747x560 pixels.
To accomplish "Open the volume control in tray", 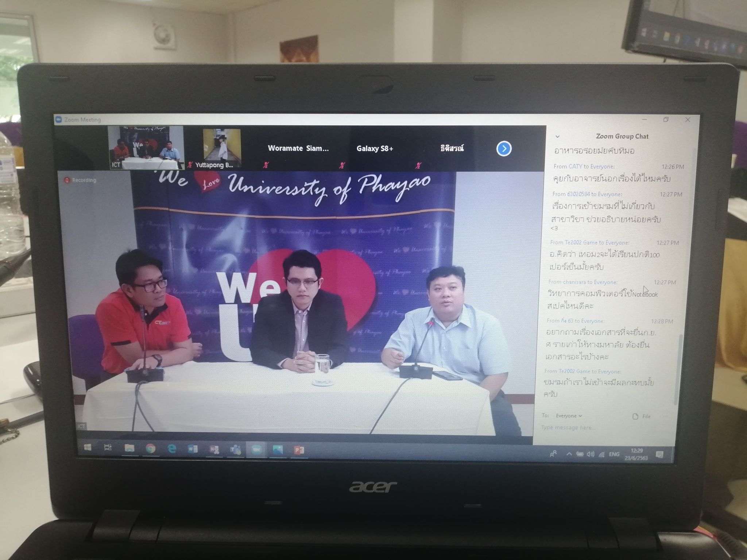I will pyautogui.click(x=591, y=454).
